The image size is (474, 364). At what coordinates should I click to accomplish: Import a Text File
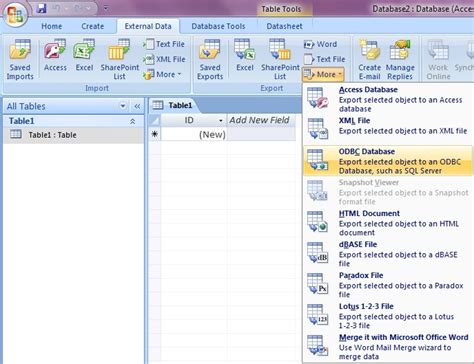tap(164, 44)
